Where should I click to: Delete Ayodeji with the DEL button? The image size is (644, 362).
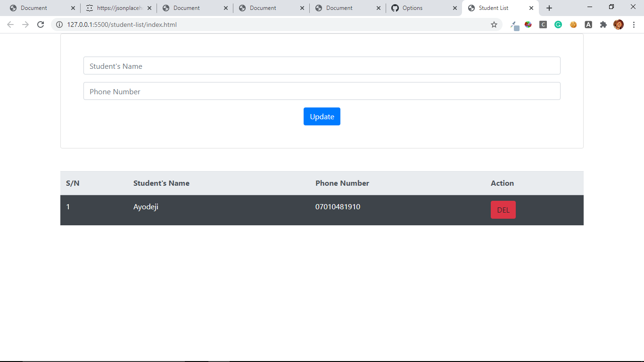(x=503, y=210)
